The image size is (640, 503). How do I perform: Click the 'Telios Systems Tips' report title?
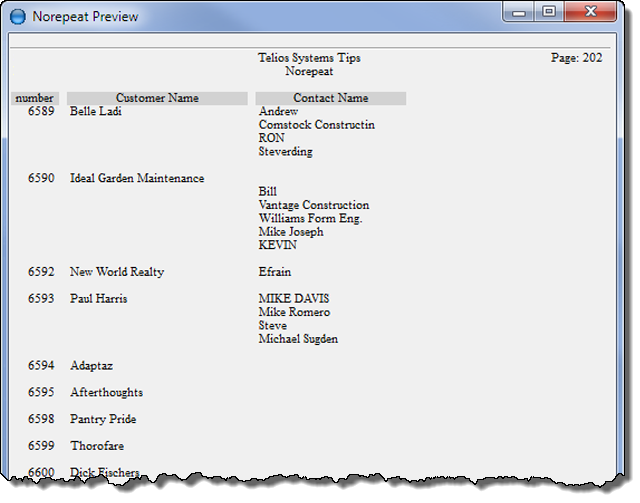[309, 58]
